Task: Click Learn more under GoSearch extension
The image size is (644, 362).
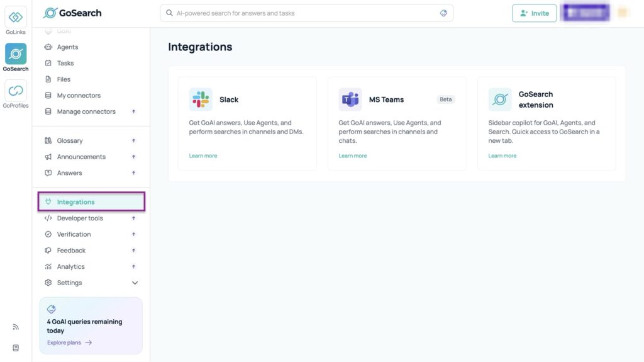Action: point(502,156)
